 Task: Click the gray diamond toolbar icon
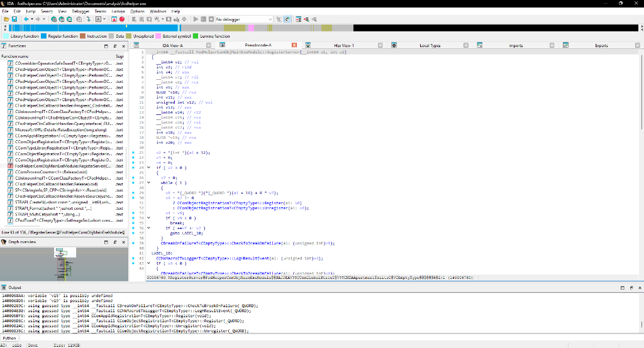[x=184, y=19]
